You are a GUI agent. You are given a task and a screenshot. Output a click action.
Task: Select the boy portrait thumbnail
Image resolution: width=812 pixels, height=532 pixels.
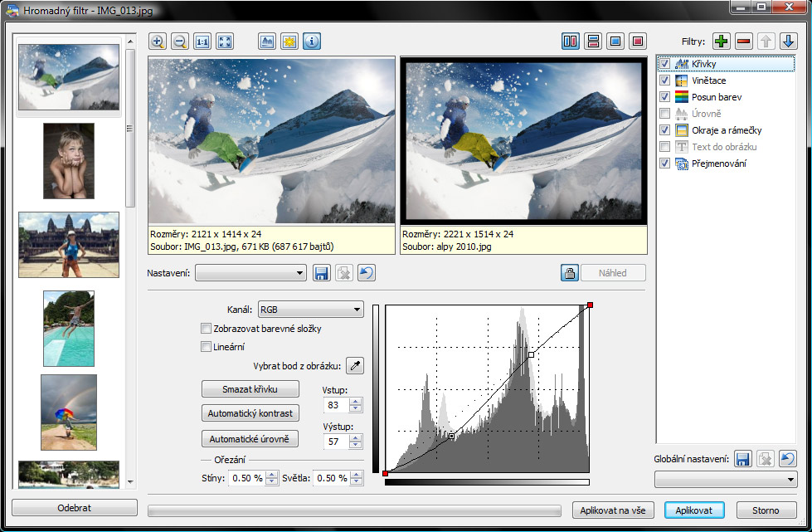point(69,160)
